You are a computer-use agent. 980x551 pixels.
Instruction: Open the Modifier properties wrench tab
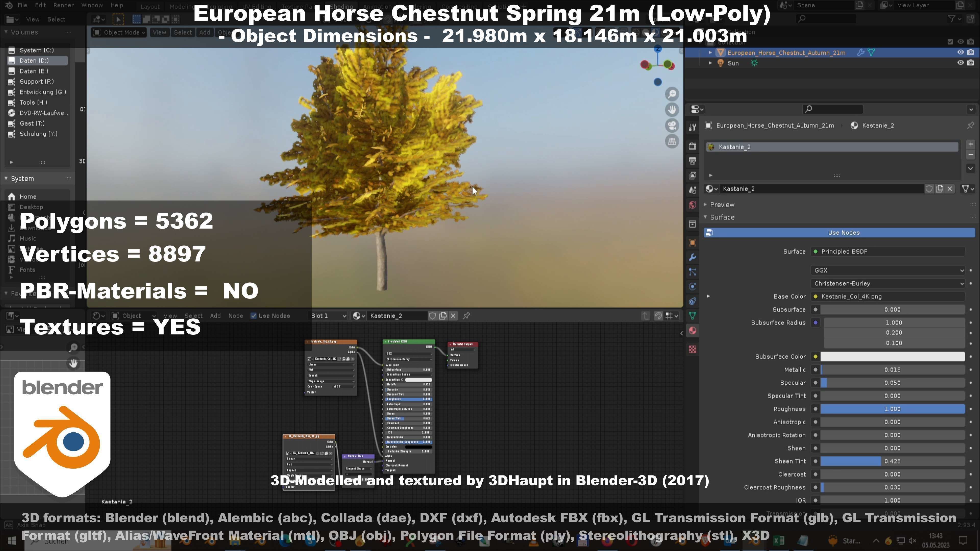click(x=692, y=257)
